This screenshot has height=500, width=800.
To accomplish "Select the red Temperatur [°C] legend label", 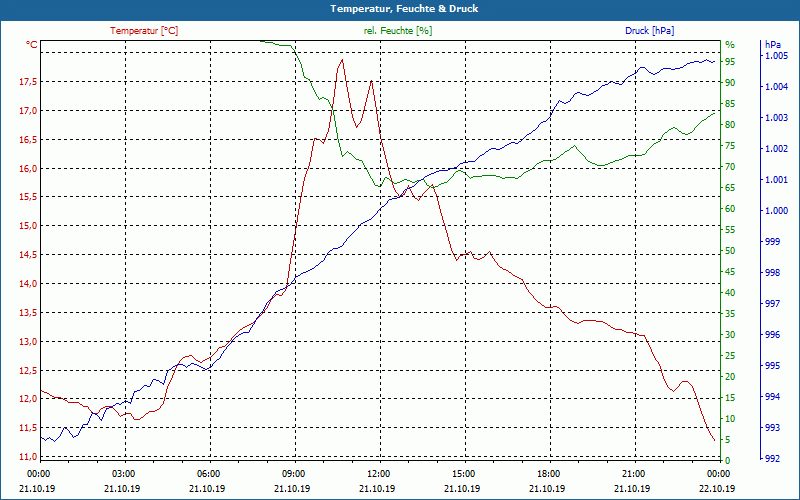I will tap(144, 31).
